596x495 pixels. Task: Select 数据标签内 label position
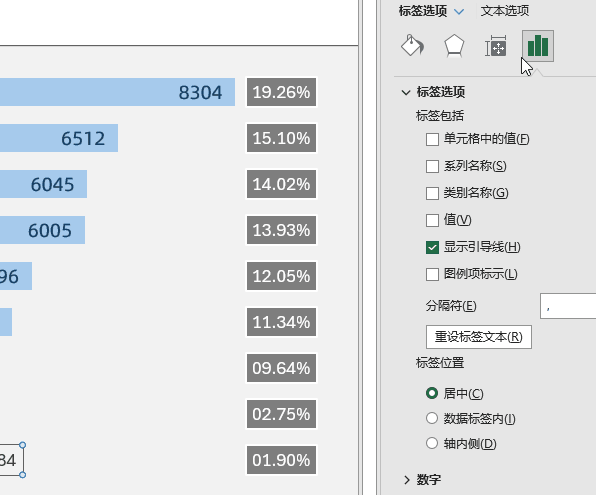click(x=432, y=418)
